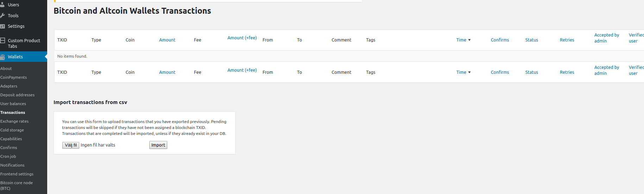
Task: Open Frontend settings page
Action: [x=17, y=174]
